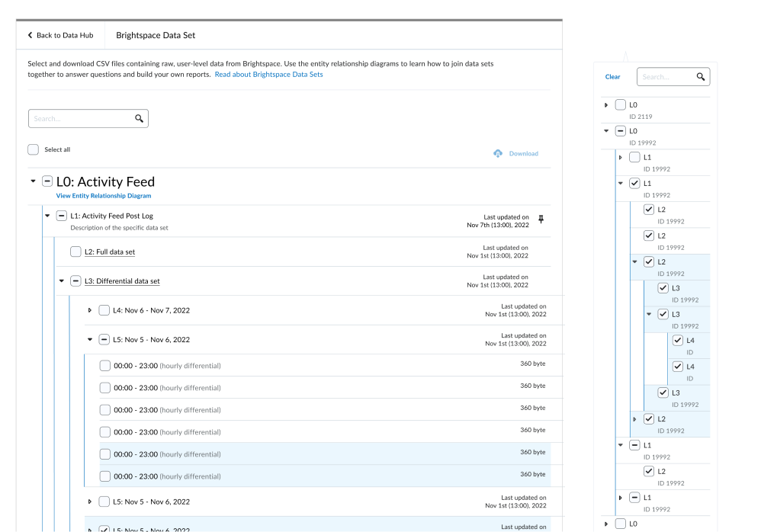761x532 pixels.
Task: Toggle the L3: Differential data set checkbox
Action: (x=75, y=280)
